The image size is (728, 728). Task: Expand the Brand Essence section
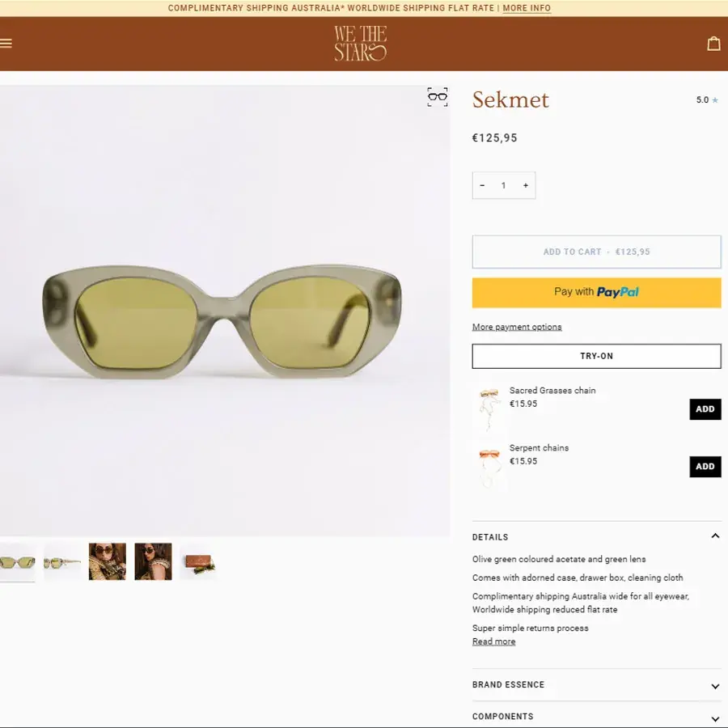coord(715,686)
